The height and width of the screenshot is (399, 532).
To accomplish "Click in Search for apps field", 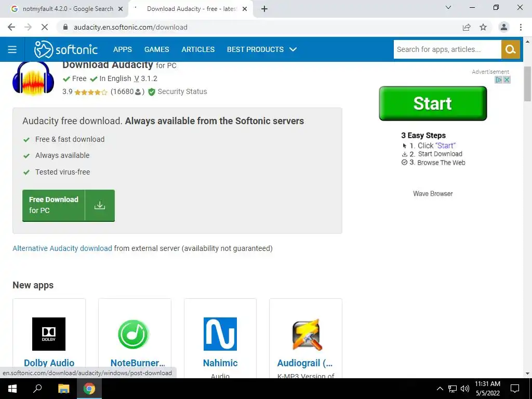I will tap(447, 49).
